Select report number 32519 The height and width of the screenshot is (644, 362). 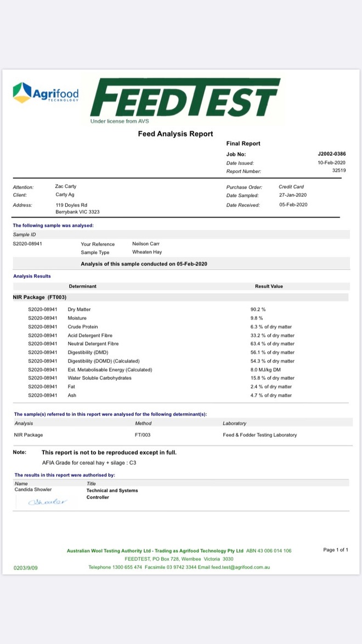(x=339, y=171)
